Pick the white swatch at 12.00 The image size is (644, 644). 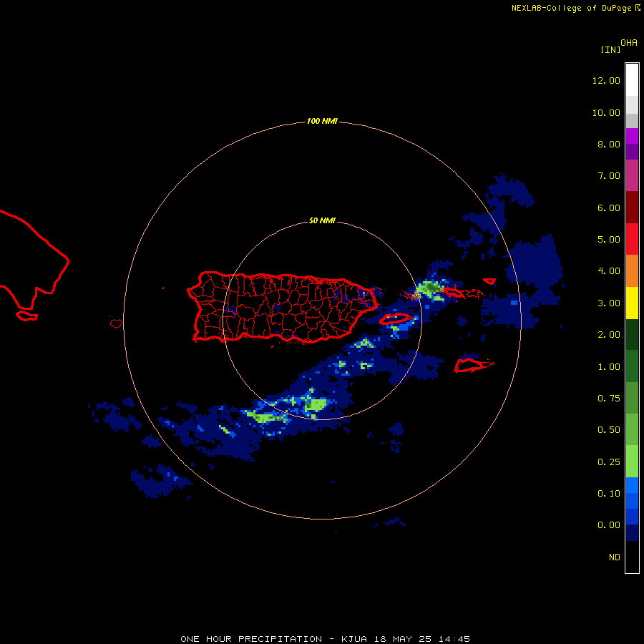tap(632, 80)
